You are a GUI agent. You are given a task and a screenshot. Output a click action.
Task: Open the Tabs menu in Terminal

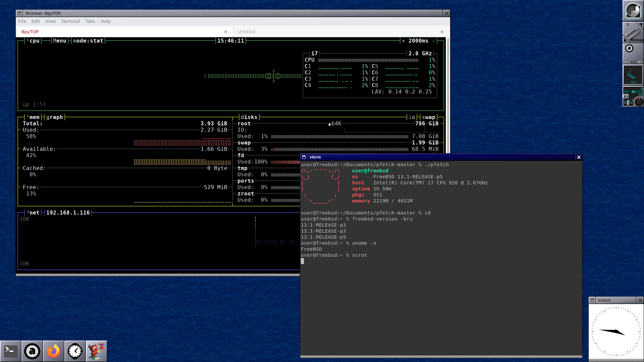[90, 21]
